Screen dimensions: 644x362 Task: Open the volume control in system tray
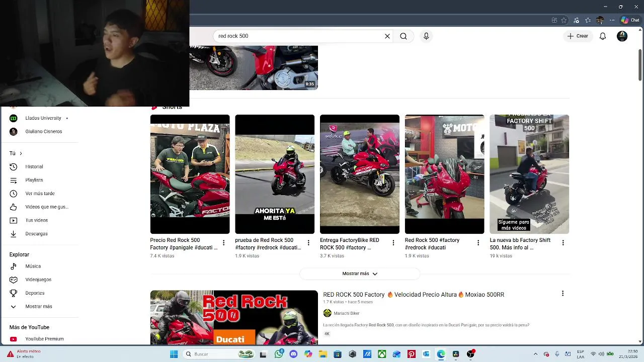tap(601, 354)
